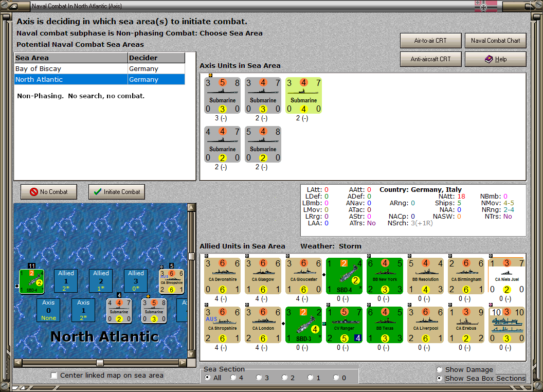Click the Initiate Combat button
Viewport: 543px width, 392px height.
click(117, 192)
